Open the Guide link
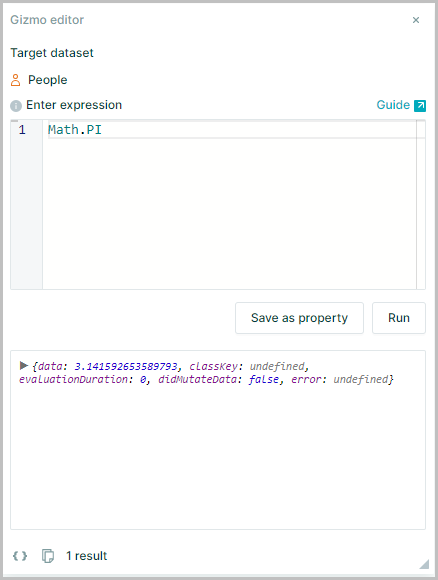This screenshot has width=438, height=580. pyautogui.click(x=393, y=105)
